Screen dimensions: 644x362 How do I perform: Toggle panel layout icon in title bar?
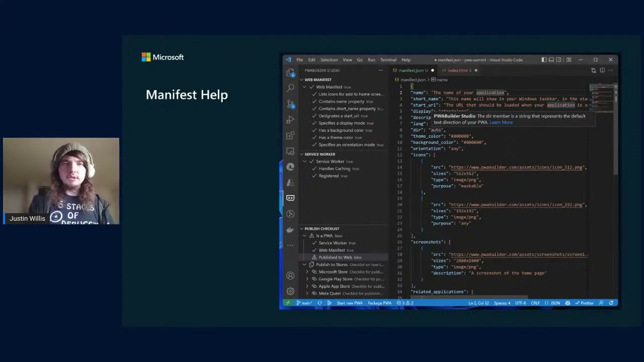click(551, 60)
